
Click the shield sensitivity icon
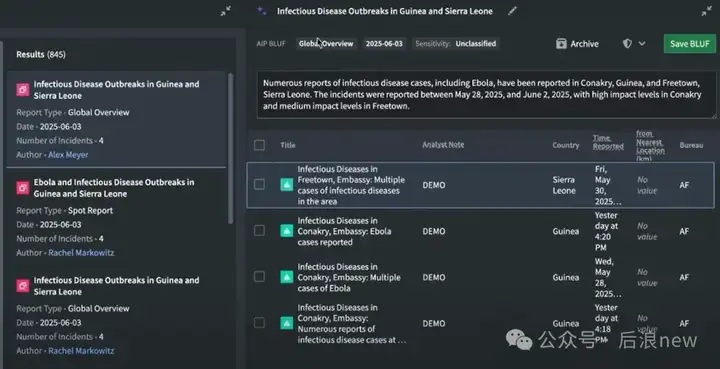pos(627,44)
